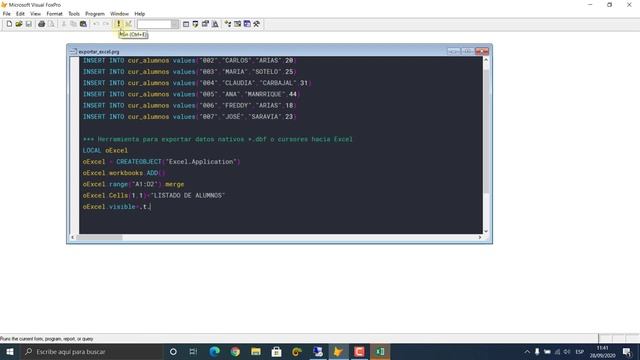Open the Object Browser toolbar icon
Image resolution: width=640 pixels, height=360 pixels.
tap(238, 24)
